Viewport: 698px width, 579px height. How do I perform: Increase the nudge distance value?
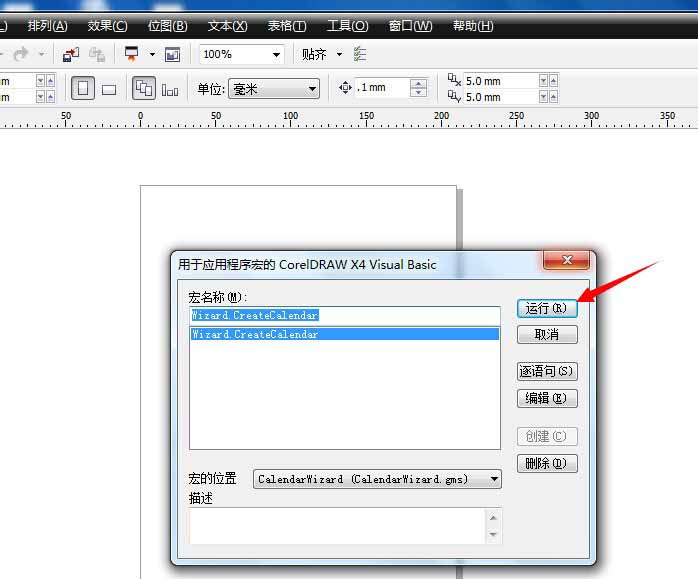(418, 83)
